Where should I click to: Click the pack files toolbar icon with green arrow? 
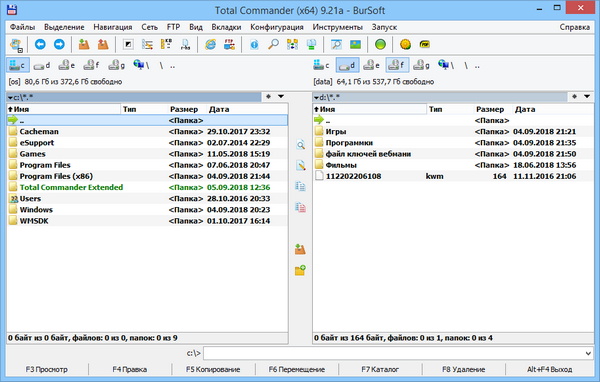click(84, 44)
